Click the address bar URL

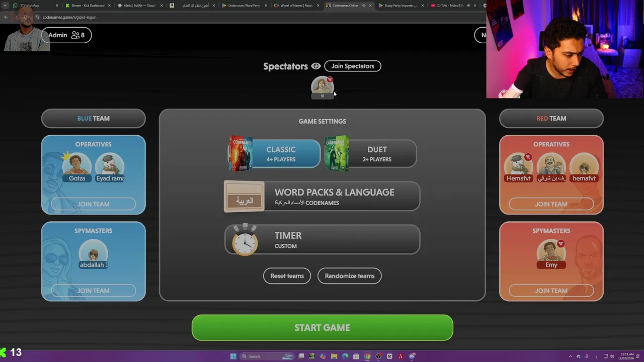click(69, 17)
